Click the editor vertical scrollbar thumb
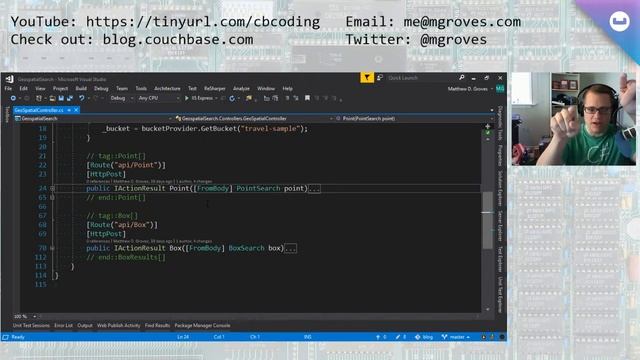The image size is (640, 360). point(487,220)
